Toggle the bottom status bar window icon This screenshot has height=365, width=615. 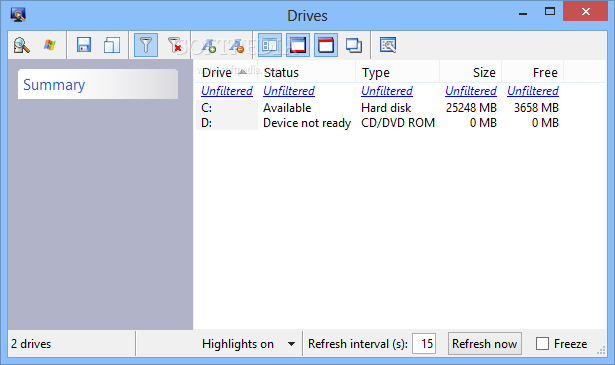298,45
